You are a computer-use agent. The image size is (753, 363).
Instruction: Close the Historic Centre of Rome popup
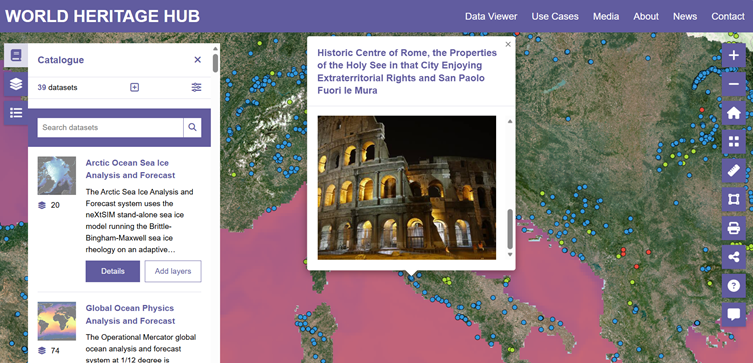(x=508, y=44)
